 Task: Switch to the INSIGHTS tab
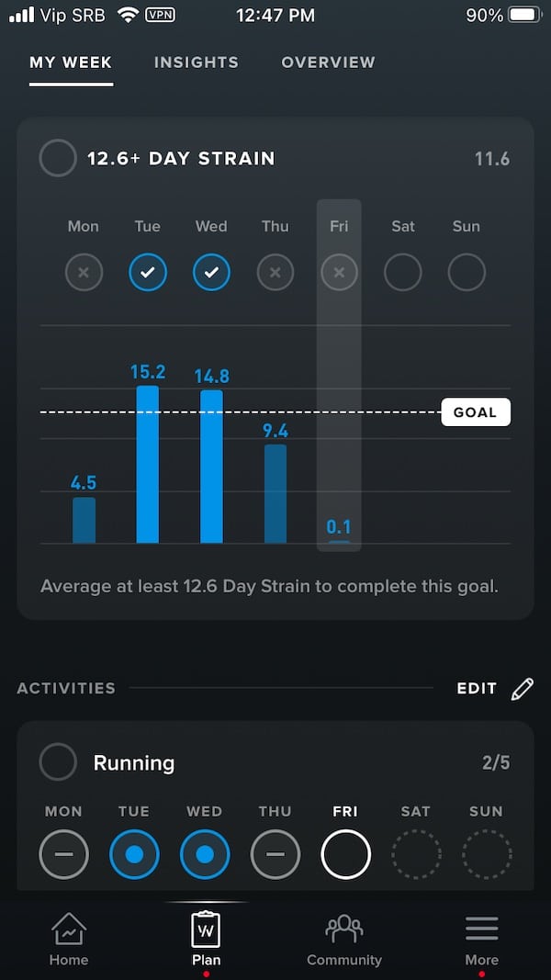click(x=196, y=62)
